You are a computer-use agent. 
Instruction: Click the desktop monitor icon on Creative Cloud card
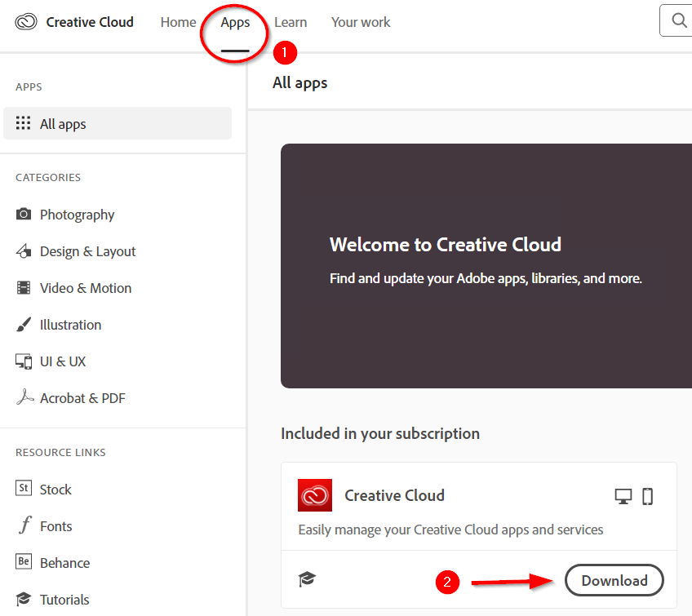coord(623,496)
